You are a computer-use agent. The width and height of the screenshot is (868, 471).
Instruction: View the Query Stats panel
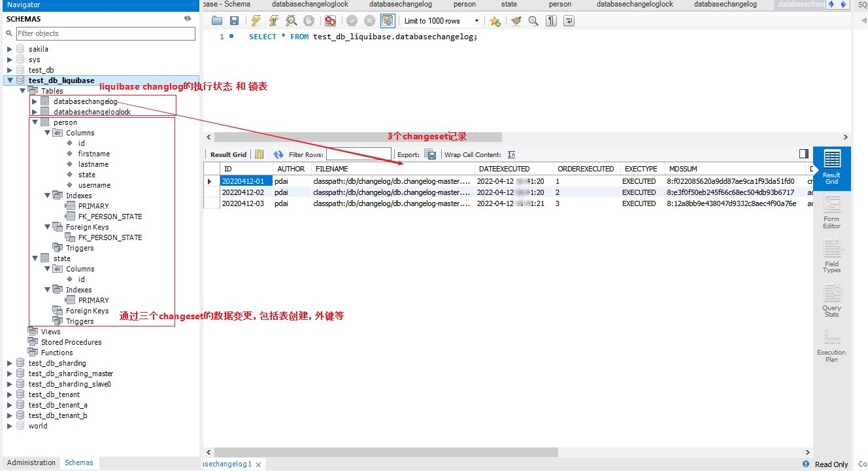click(x=831, y=298)
